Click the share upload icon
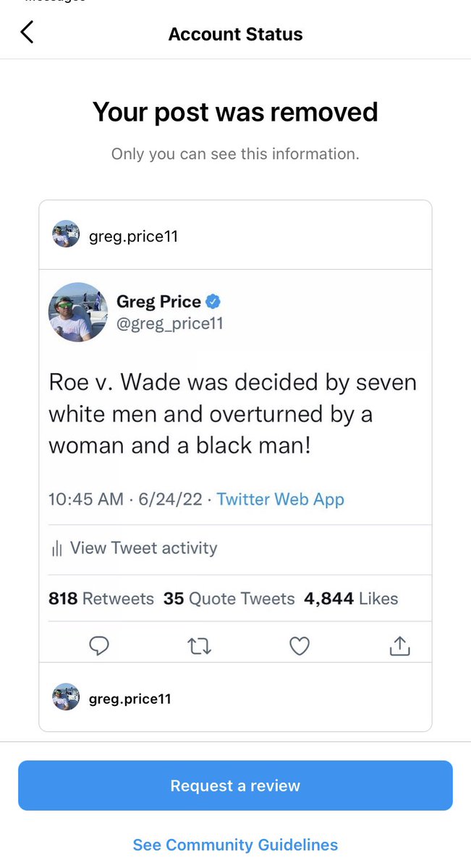The width and height of the screenshot is (471, 868). point(399,645)
